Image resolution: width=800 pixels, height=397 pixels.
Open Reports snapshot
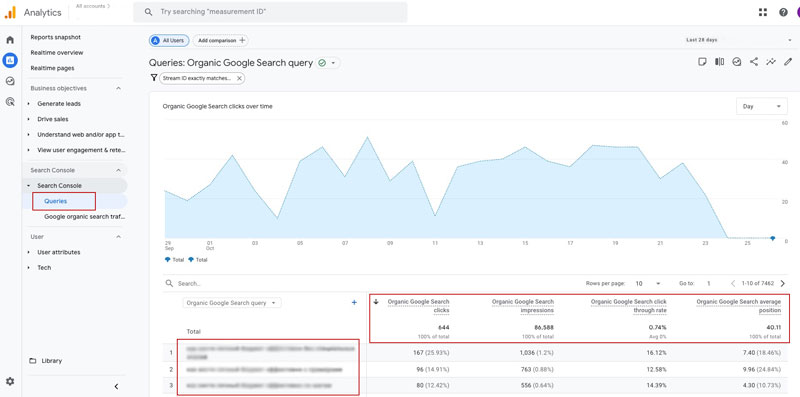point(56,37)
